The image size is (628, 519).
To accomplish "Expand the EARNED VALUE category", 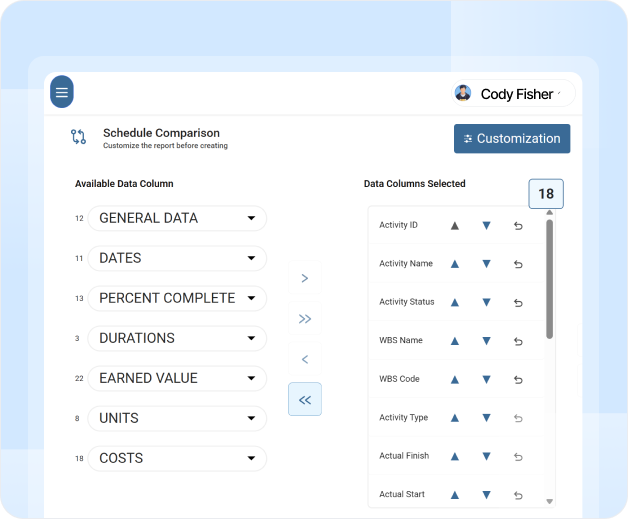I will [177, 378].
